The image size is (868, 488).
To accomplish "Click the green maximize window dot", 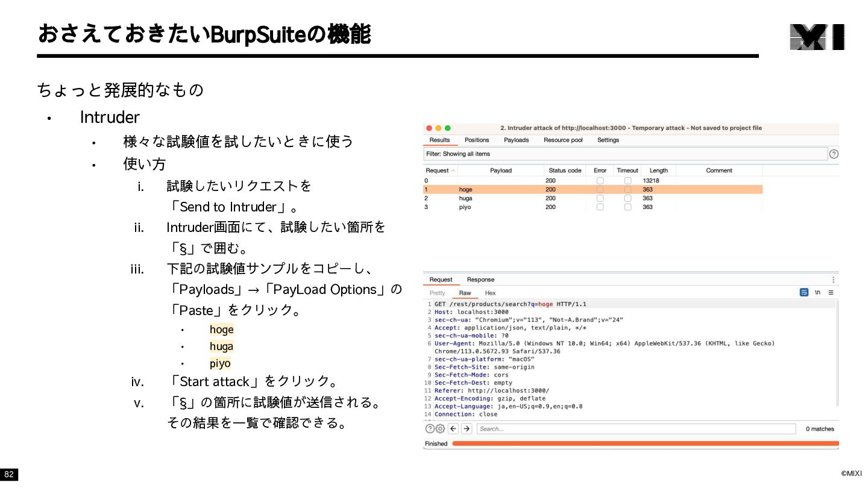I will pos(447,128).
